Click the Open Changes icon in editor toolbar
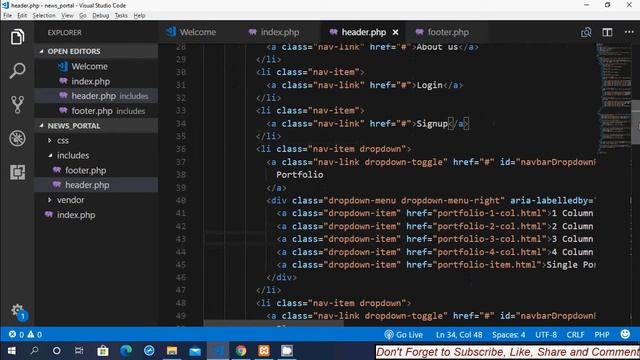Screen dimensions: 640x360 tap(586, 32)
